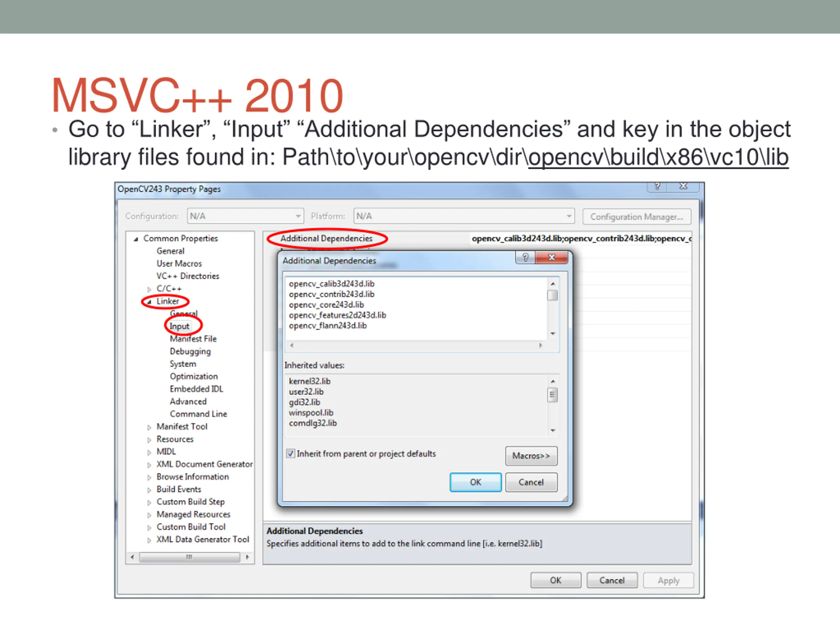
Task: Click property tree horizontal scrollbar thumb
Action: [190, 557]
